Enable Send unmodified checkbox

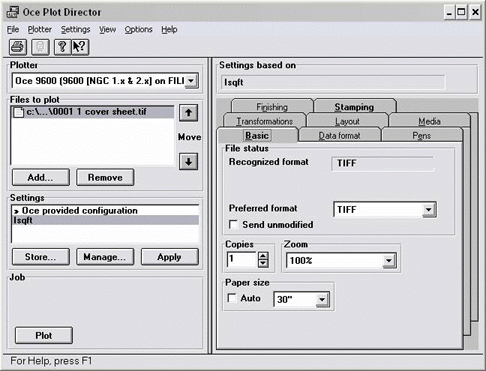234,224
